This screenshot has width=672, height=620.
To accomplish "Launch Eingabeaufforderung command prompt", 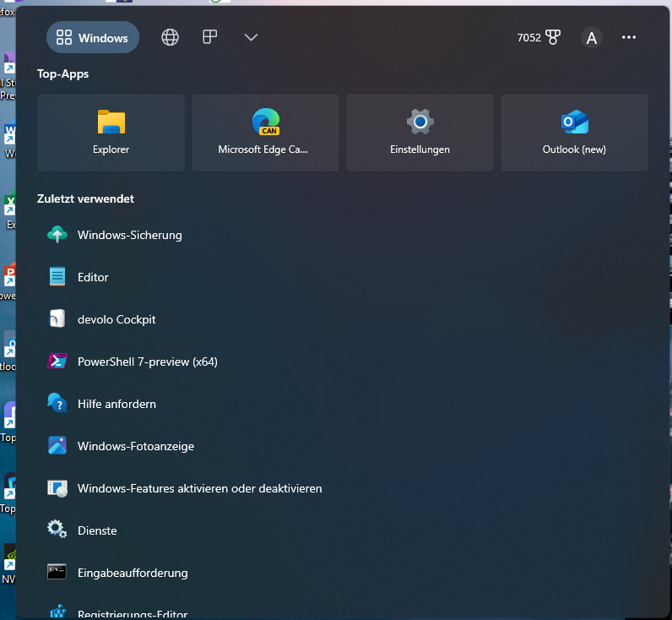I will tap(133, 573).
